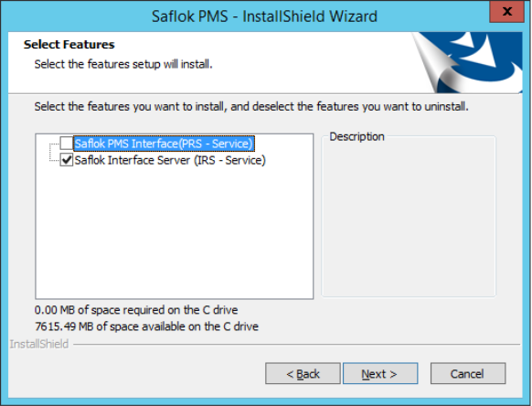Viewport: 532px width, 406px height.
Task: Close the InstallShield Wizard with the X button
Action: (507, 12)
